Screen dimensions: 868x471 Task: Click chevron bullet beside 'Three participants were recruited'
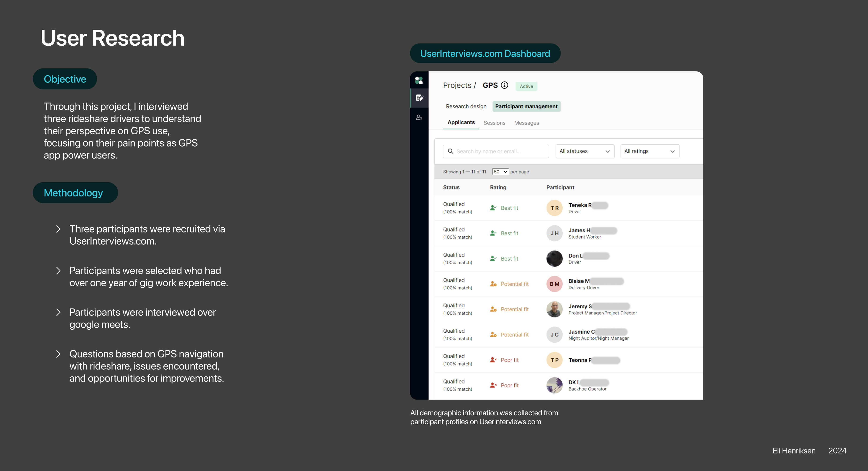click(x=58, y=229)
